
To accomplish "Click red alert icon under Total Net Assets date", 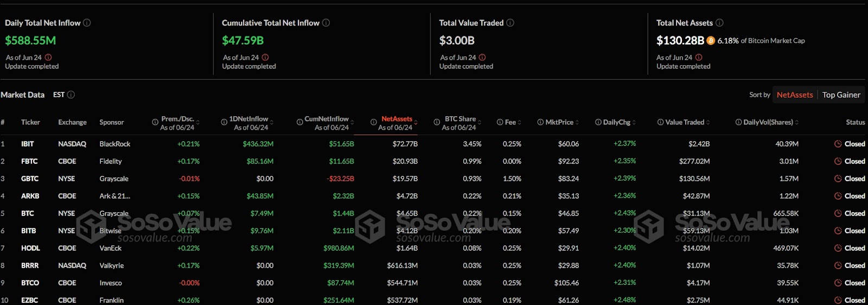I will pos(699,57).
